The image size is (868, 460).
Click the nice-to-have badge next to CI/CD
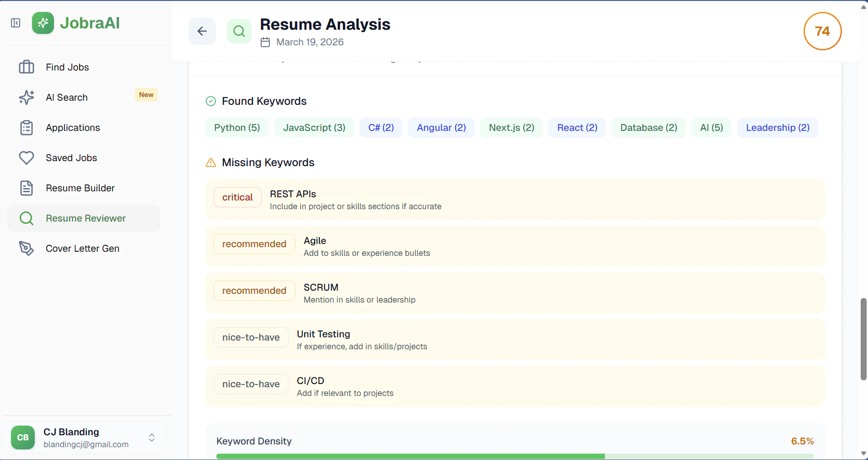[251, 384]
